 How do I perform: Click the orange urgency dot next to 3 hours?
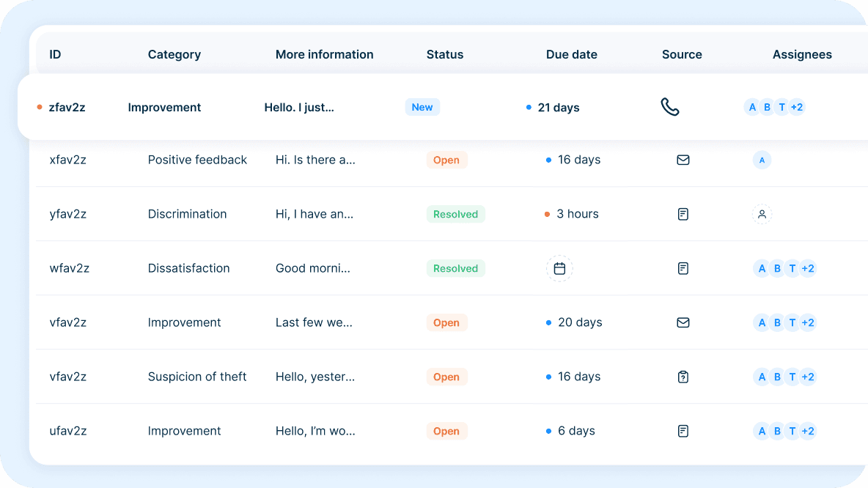pos(546,214)
